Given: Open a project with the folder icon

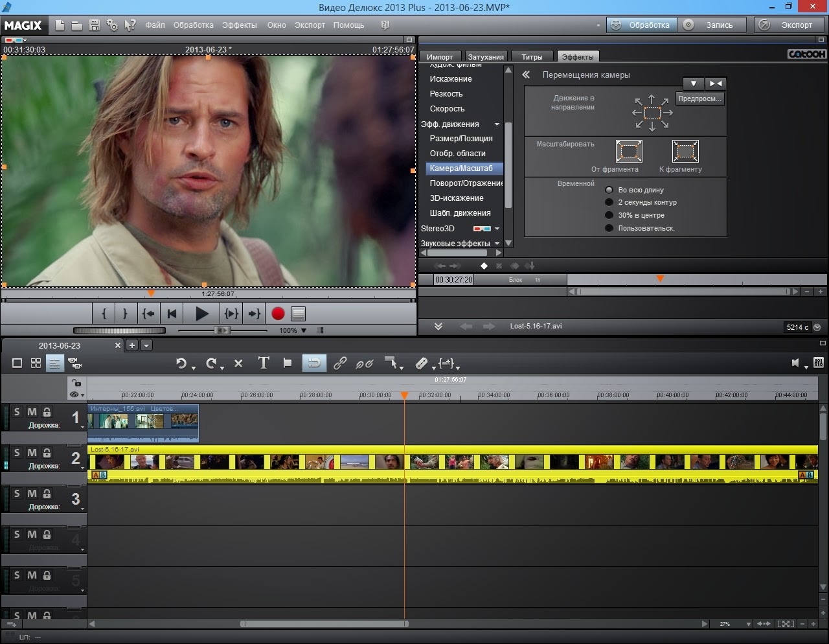Looking at the screenshot, I should [x=76, y=25].
